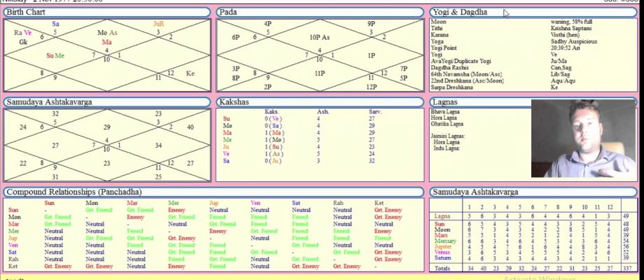This screenshot has width=644, height=280.
Task: Select the Totals row label in Ashtakavarga table
Action: click(x=442, y=268)
